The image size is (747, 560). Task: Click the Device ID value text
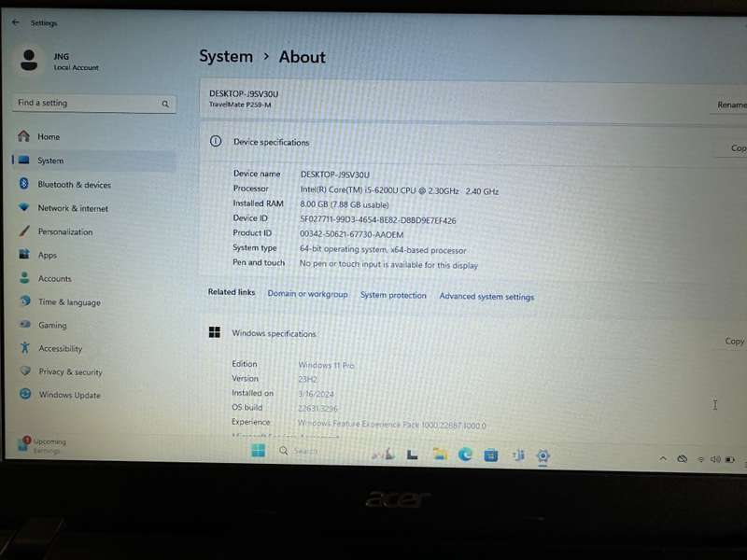click(x=378, y=220)
